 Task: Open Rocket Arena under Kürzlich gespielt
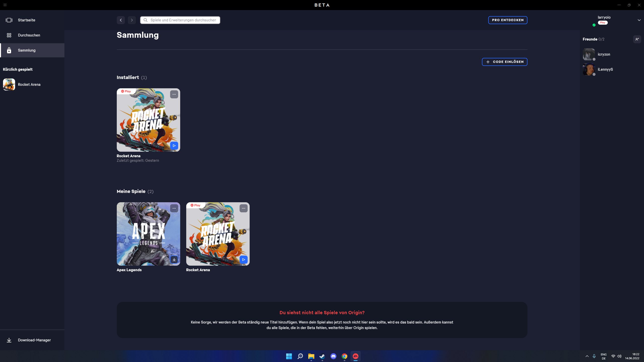[32, 85]
